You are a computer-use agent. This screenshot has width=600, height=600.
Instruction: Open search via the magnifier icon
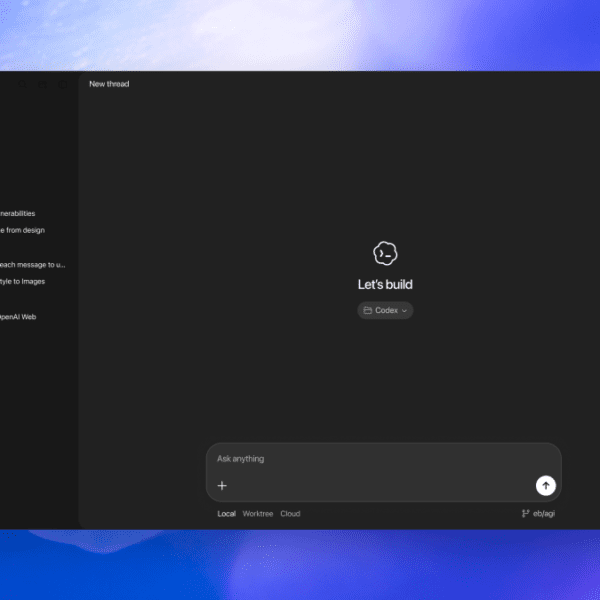click(x=23, y=85)
